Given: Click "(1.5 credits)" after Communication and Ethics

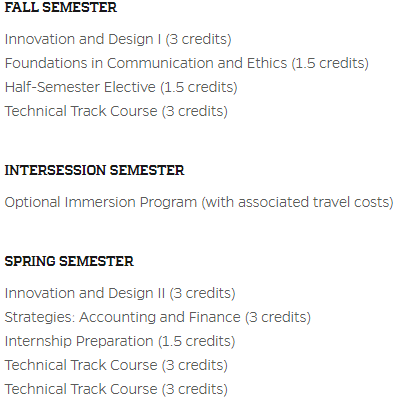Looking at the screenshot, I should (x=330, y=63).
